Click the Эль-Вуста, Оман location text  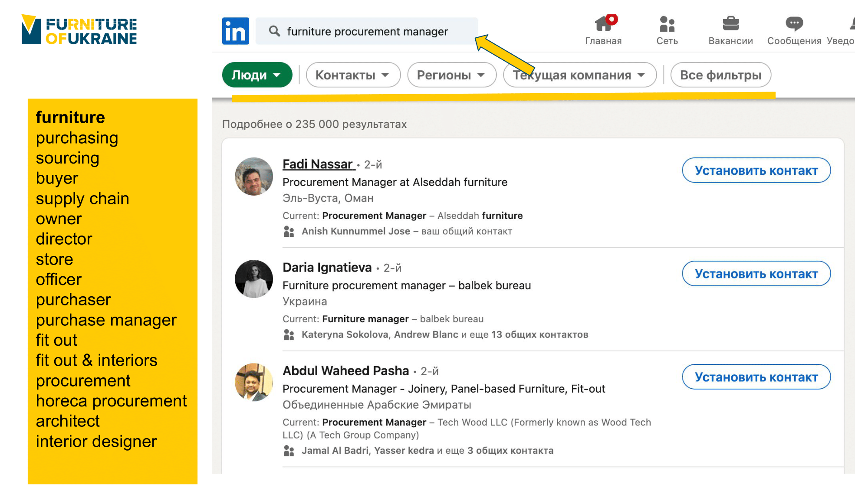[328, 198]
